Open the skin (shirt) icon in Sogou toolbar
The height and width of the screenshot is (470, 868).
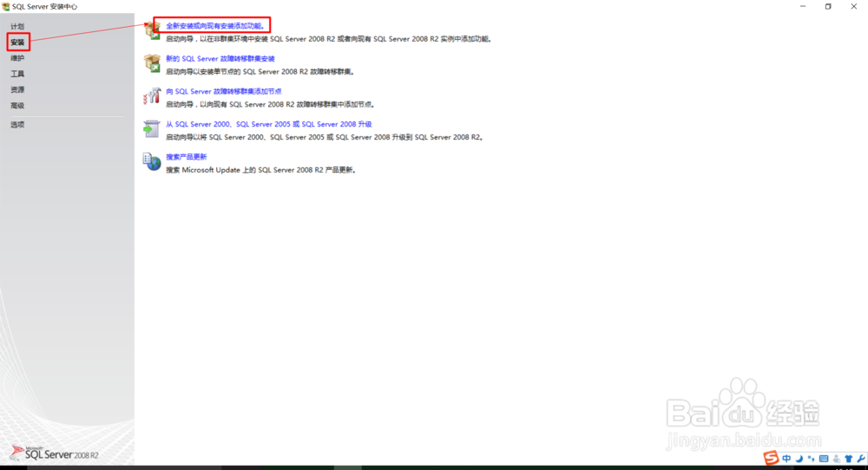point(849,459)
